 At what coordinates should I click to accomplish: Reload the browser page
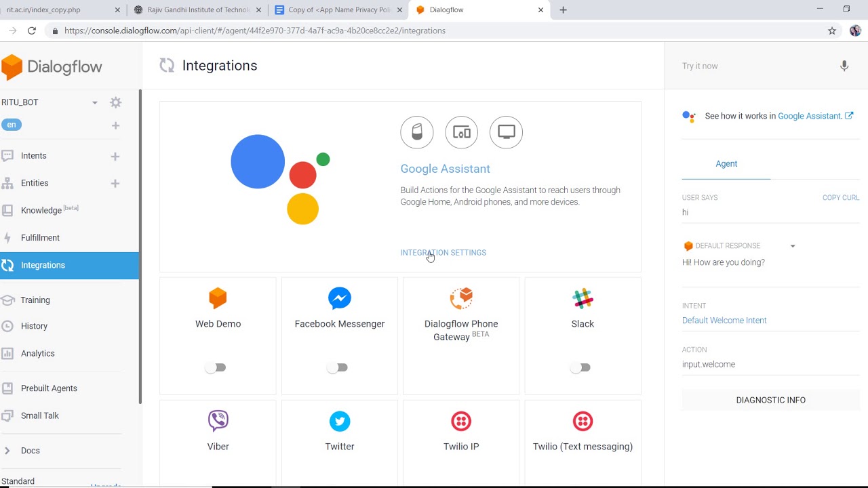31,30
